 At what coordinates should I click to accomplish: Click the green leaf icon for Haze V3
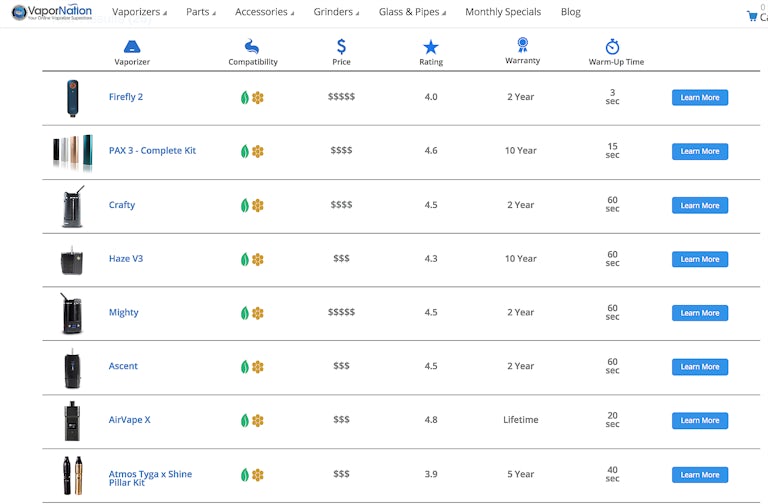245,259
